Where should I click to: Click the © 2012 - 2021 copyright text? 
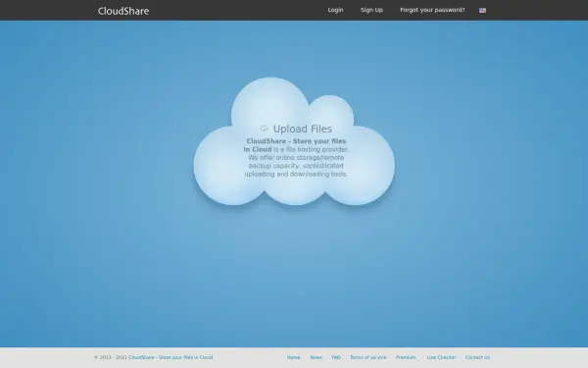(x=111, y=357)
